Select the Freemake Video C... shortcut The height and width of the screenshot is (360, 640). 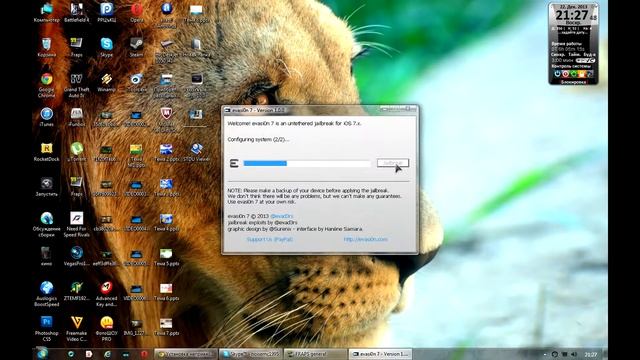tap(76, 329)
